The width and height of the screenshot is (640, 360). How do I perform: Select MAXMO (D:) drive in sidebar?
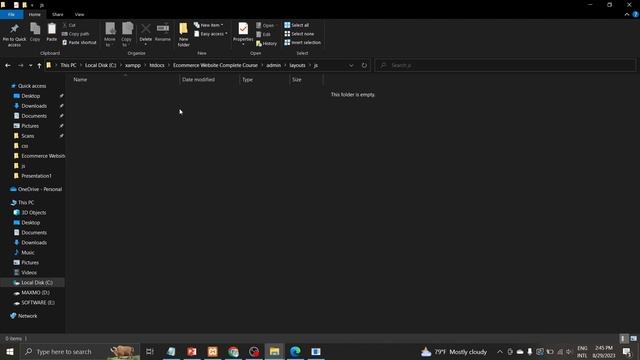(x=35, y=293)
